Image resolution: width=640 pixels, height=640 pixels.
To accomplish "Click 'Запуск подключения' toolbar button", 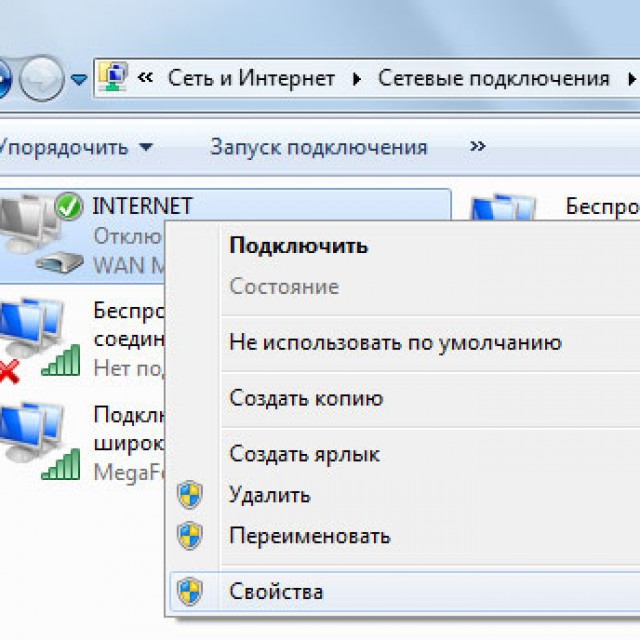I will coord(318,147).
